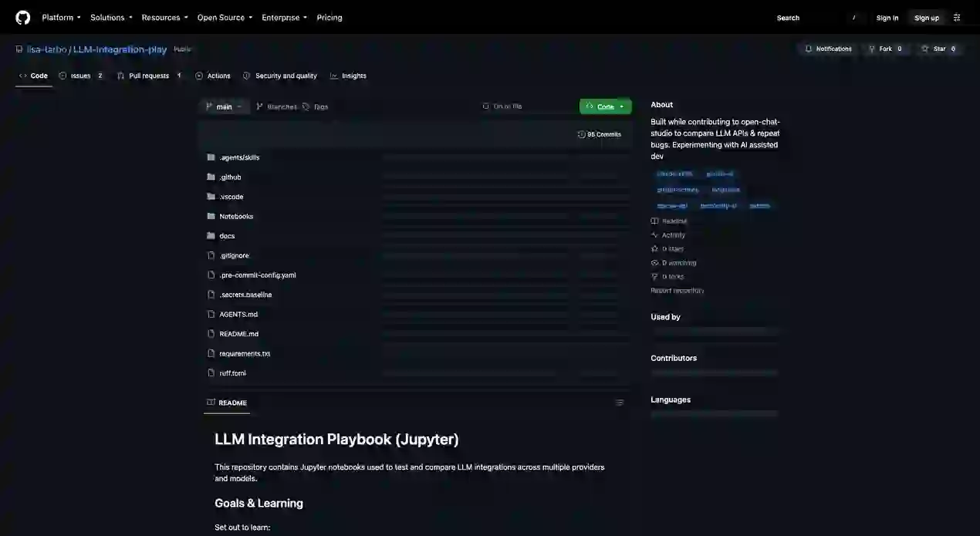
Task: Click the LLM Integration Playbook (Jupyter) heading
Action: click(x=336, y=440)
